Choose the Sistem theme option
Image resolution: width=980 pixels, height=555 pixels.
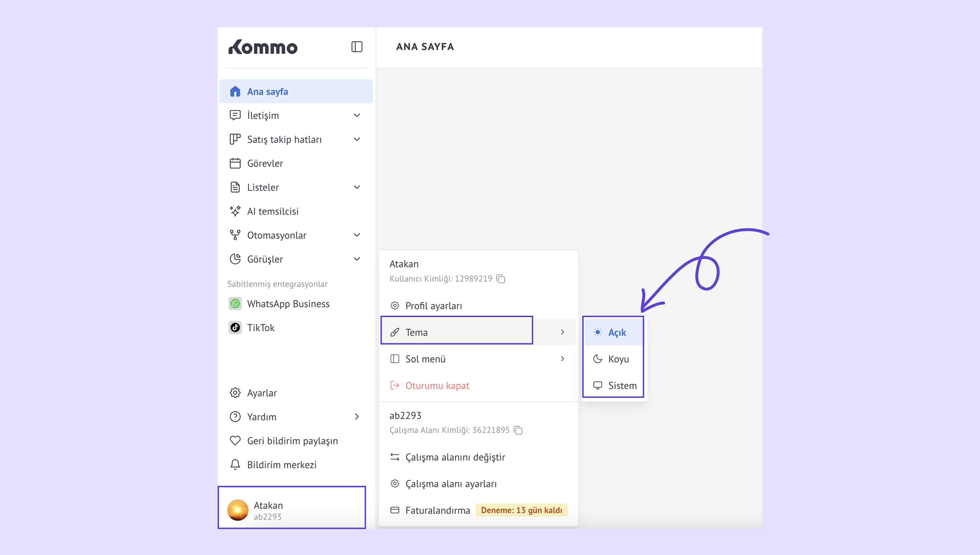[x=622, y=386]
